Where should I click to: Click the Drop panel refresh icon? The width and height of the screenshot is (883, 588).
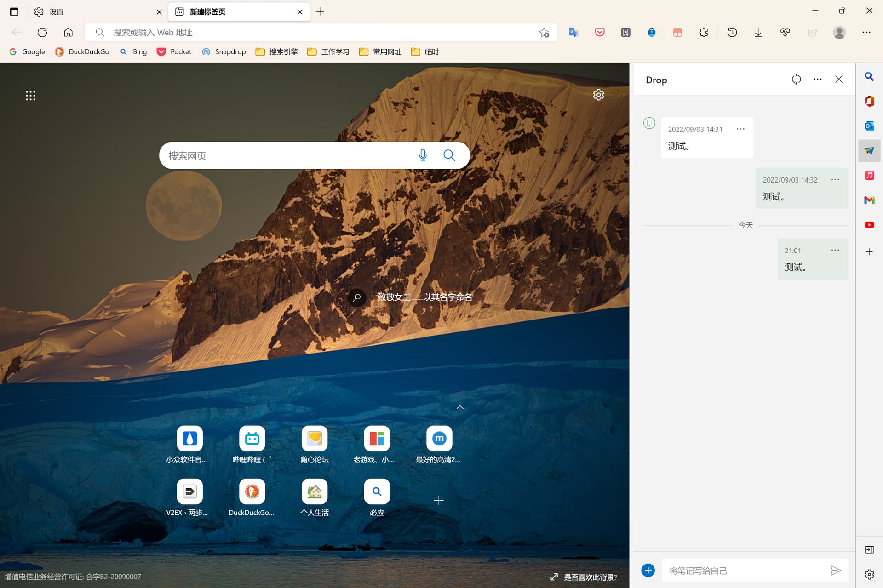[796, 80]
